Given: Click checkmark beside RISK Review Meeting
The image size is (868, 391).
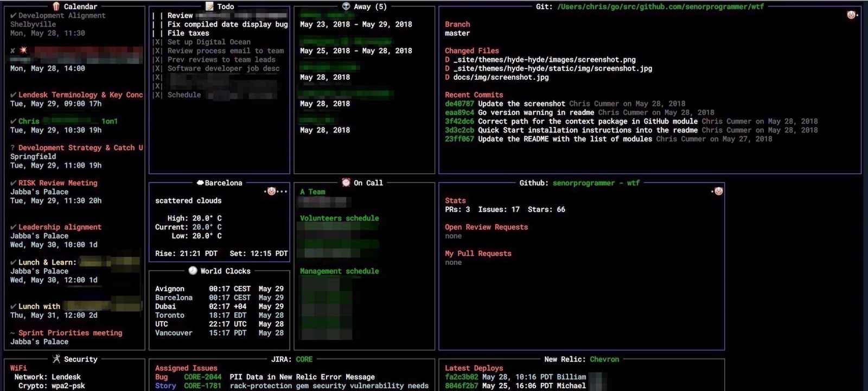Looking at the screenshot, I should click(13, 183).
